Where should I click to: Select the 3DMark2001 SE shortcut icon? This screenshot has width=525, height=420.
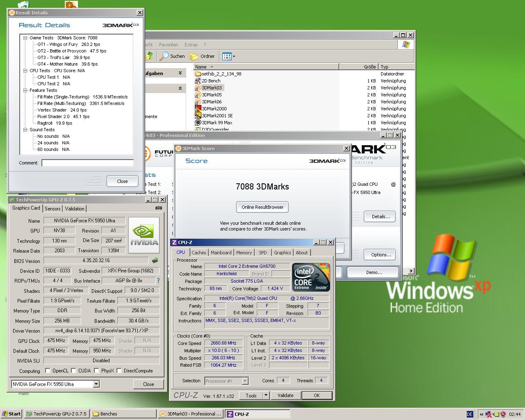[198, 116]
